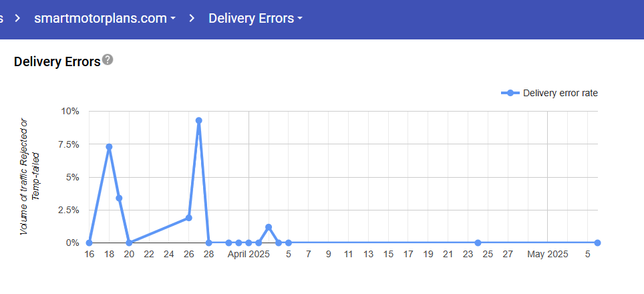Click the small peak point on April 3

(269, 227)
